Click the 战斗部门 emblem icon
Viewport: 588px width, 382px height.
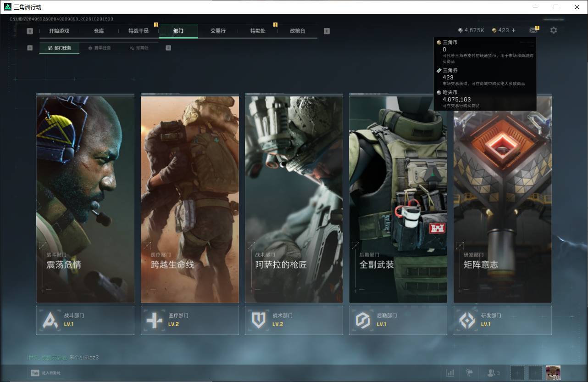pyautogui.click(x=50, y=320)
